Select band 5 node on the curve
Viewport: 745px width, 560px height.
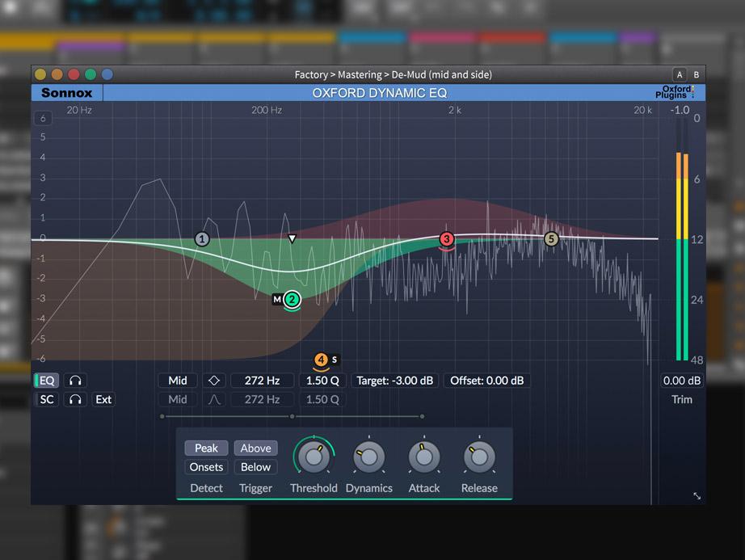tap(551, 239)
